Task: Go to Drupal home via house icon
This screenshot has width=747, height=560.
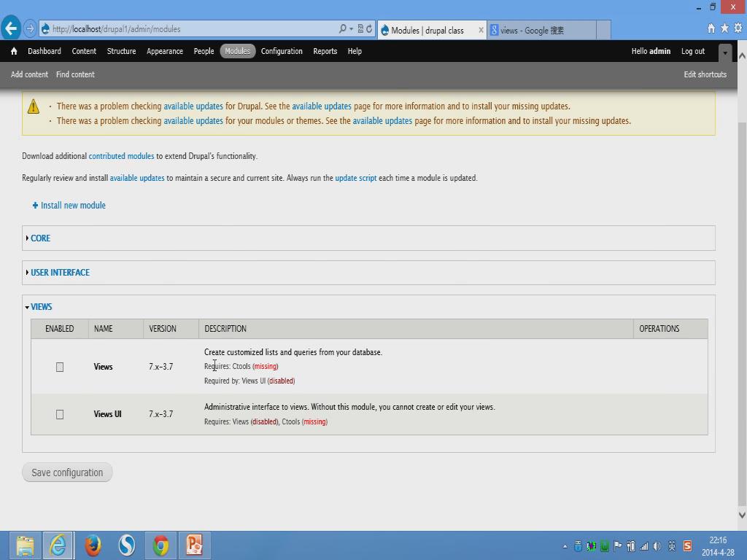Action: [x=14, y=51]
